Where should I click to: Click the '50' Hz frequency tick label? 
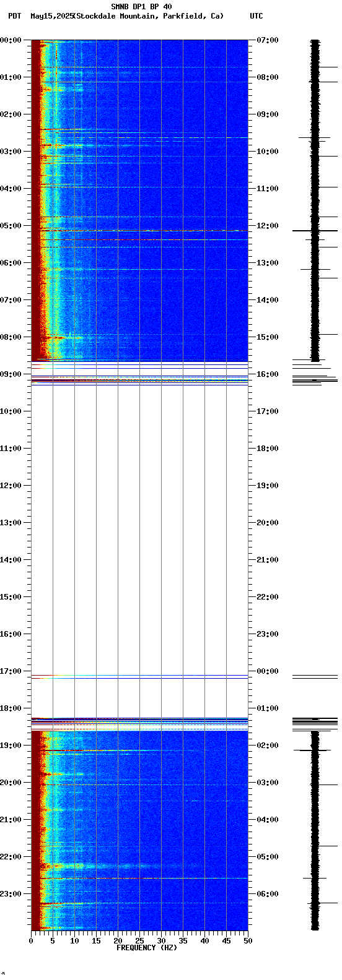coord(248,941)
